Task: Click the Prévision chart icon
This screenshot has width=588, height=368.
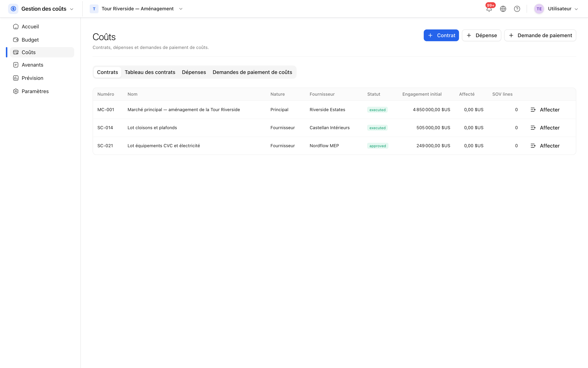Action: click(x=16, y=78)
